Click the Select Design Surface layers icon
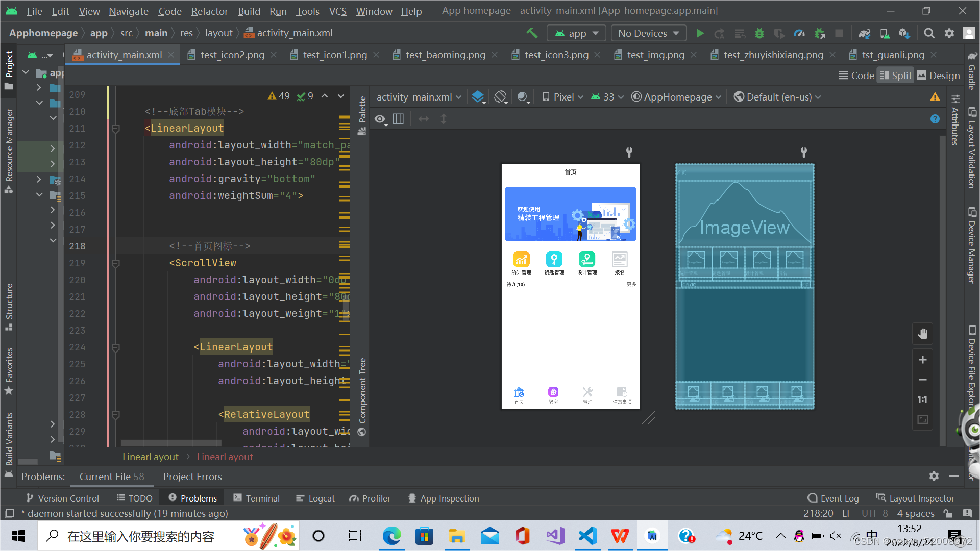 tap(478, 97)
